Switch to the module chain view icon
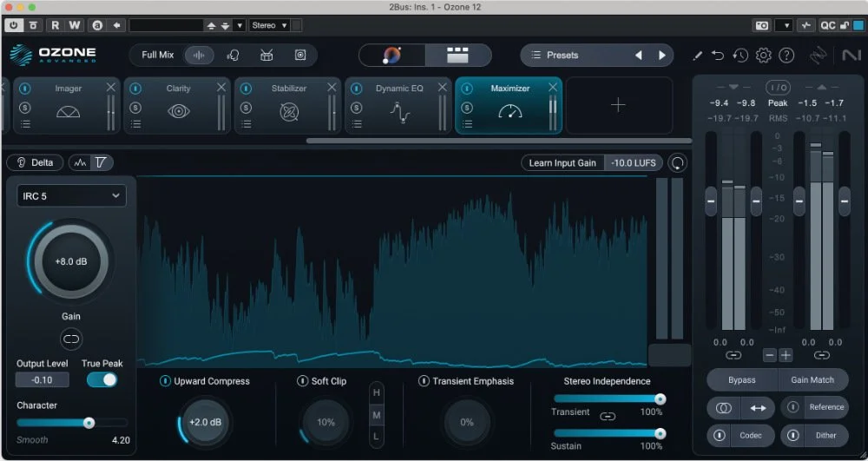 tap(457, 56)
